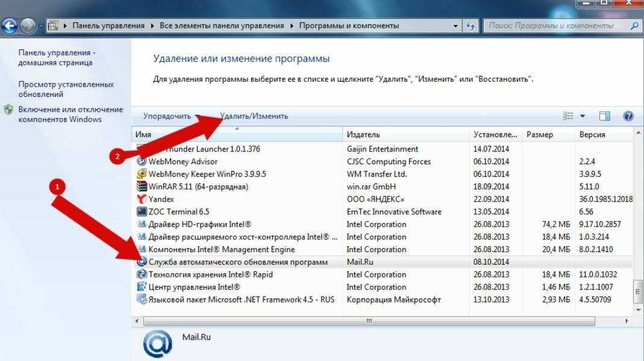Click Gaijin Entertainment publisher cell
The height and width of the screenshot is (361, 644).
[x=383, y=149]
